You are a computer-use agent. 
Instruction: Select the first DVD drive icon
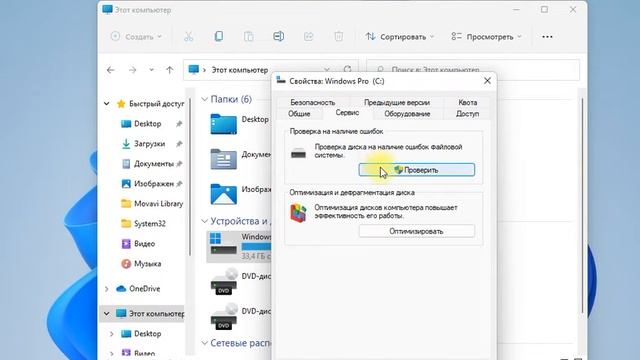click(x=224, y=282)
